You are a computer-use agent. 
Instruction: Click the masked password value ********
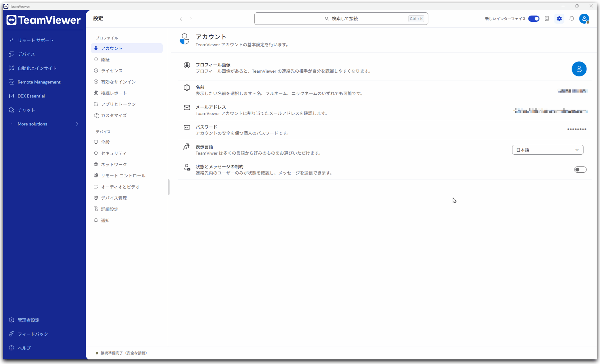point(577,130)
